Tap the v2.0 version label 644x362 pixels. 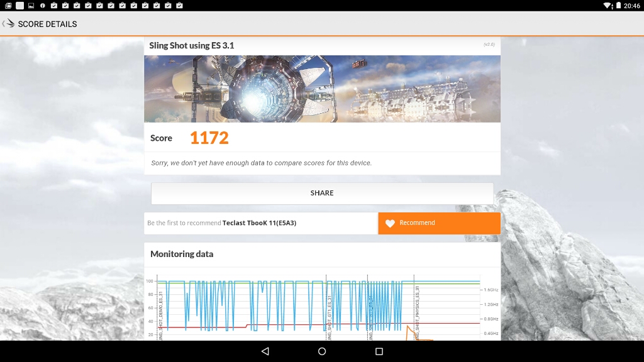coord(489,45)
